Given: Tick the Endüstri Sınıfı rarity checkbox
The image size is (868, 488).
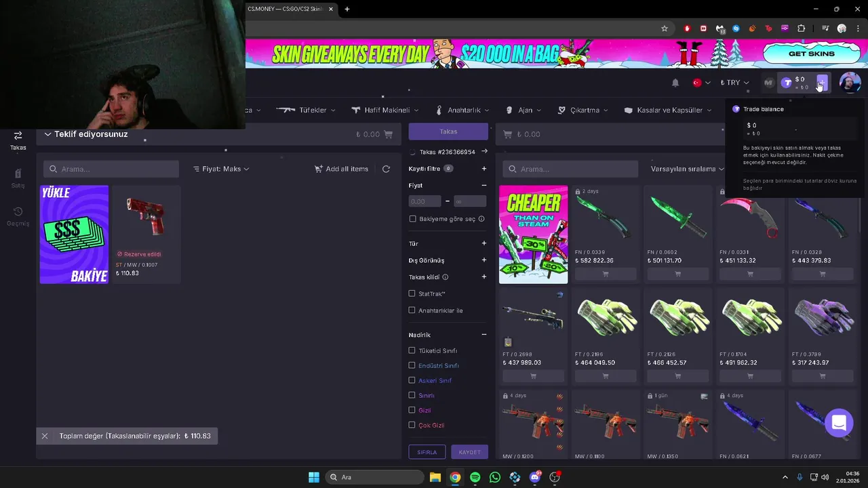Looking at the screenshot, I should pos(412,365).
